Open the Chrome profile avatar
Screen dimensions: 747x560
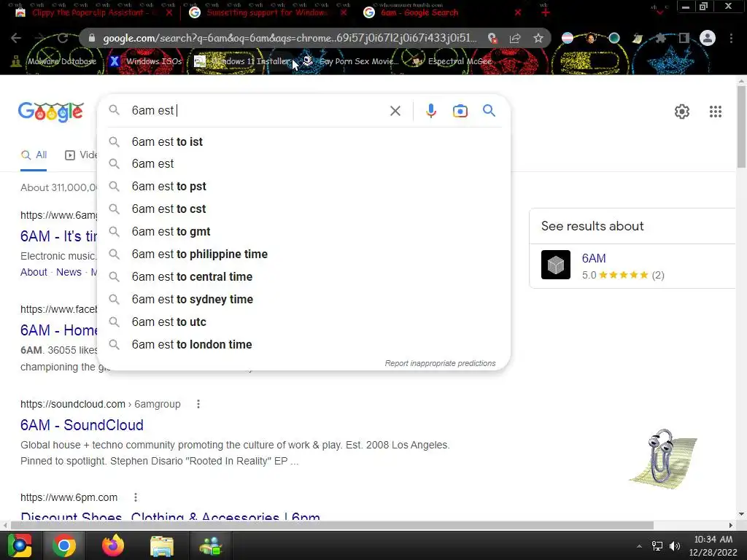(x=708, y=38)
